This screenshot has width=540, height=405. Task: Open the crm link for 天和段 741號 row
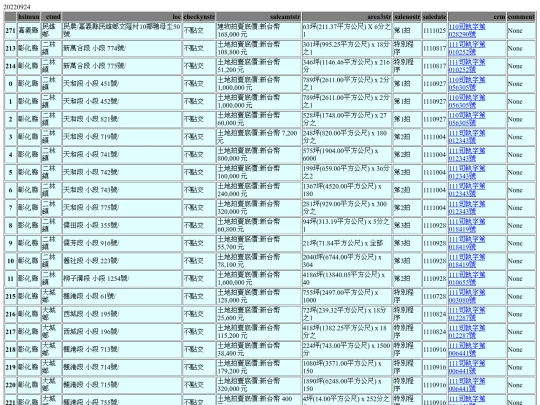[467, 155]
